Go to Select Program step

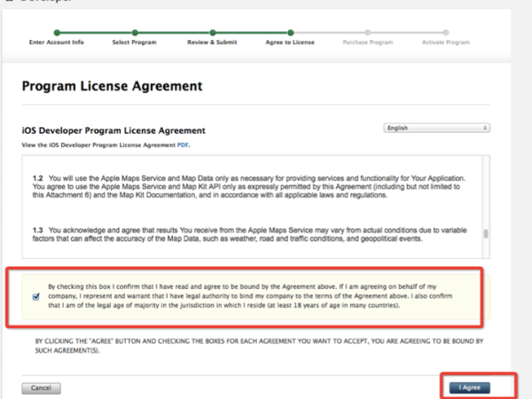click(135, 42)
